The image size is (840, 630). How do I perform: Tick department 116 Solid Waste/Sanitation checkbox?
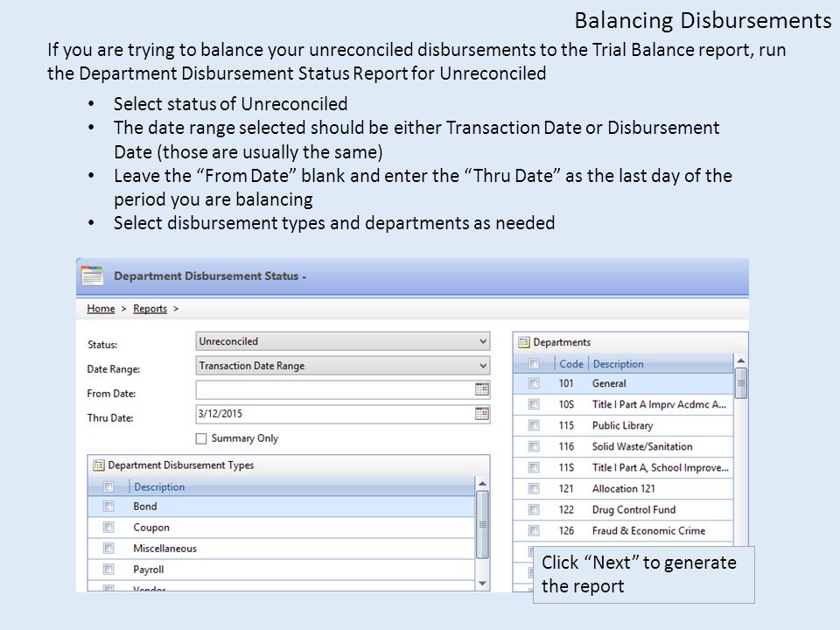pyautogui.click(x=534, y=446)
